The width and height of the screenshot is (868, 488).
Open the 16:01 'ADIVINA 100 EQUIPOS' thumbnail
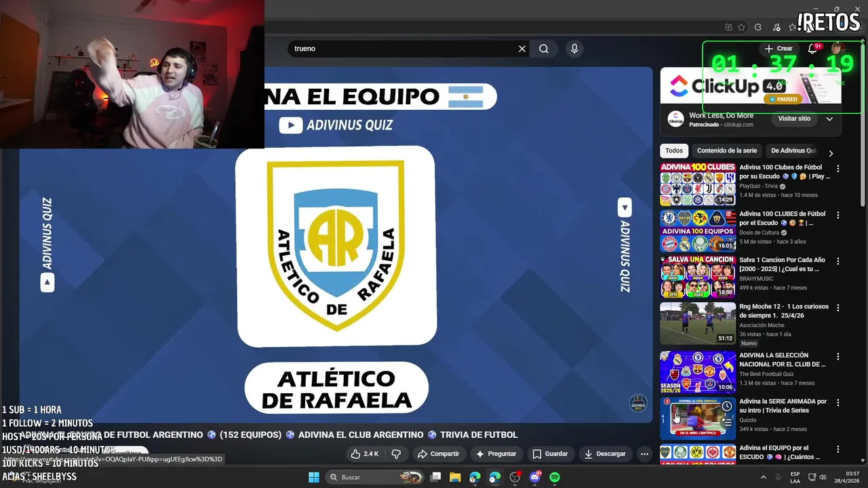coord(698,230)
